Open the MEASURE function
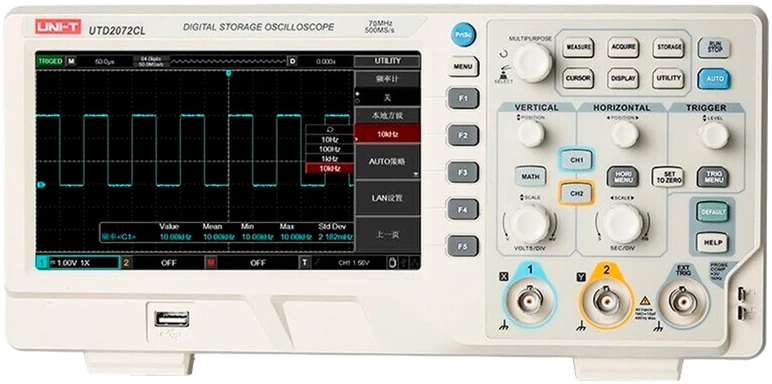Image resolution: width=772 pixels, height=384 pixels. point(578,47)
